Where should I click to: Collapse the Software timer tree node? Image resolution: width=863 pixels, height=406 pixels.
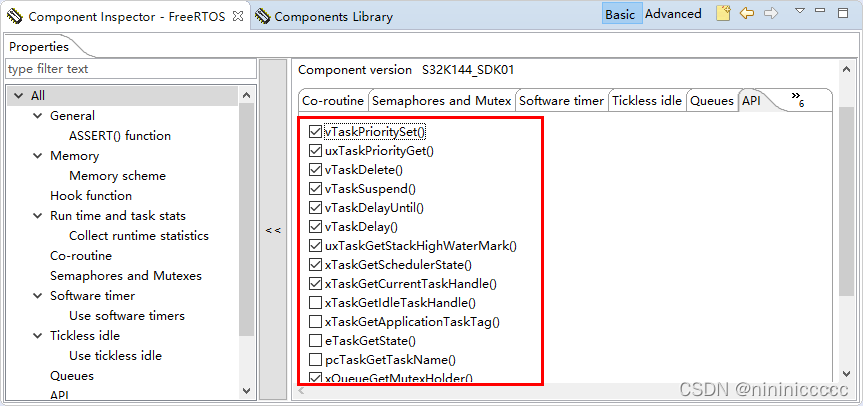coord(37,295)
